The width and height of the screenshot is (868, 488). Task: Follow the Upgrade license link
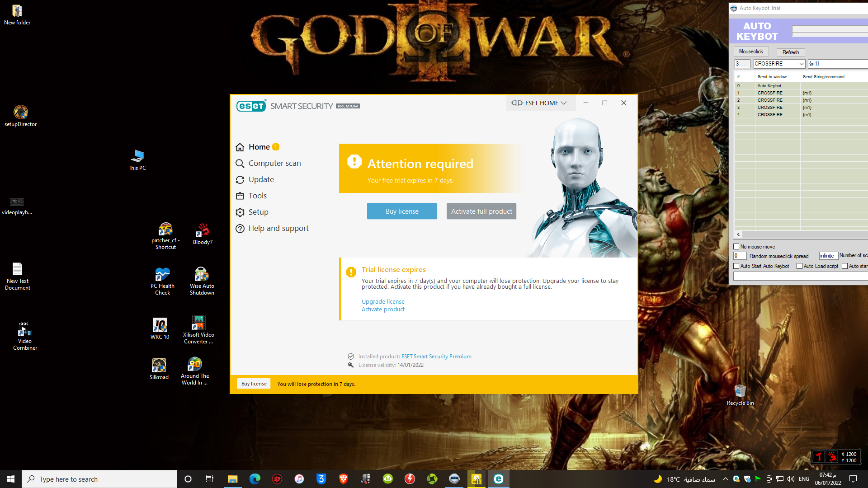point(383,301)
